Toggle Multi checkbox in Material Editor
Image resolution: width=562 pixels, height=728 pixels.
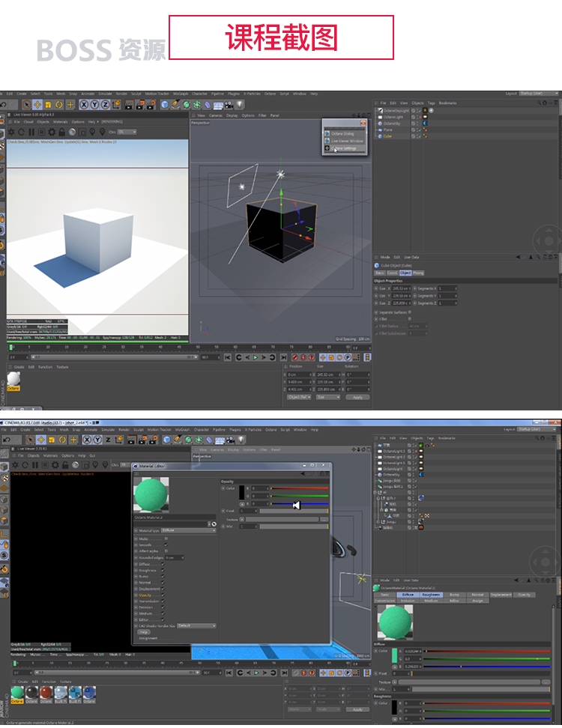tap(166, 539)
